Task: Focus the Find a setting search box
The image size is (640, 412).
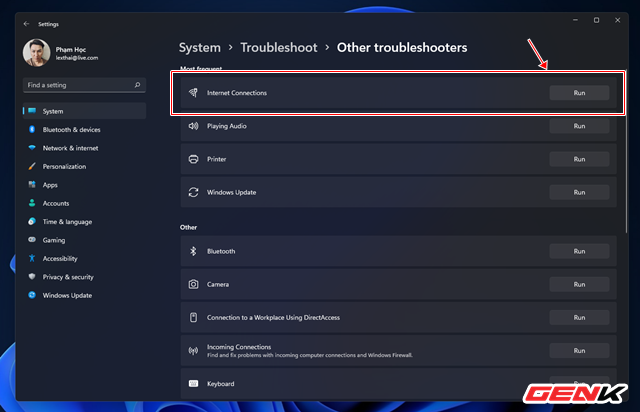Action: pyautogui.click(x=84, y=85)
